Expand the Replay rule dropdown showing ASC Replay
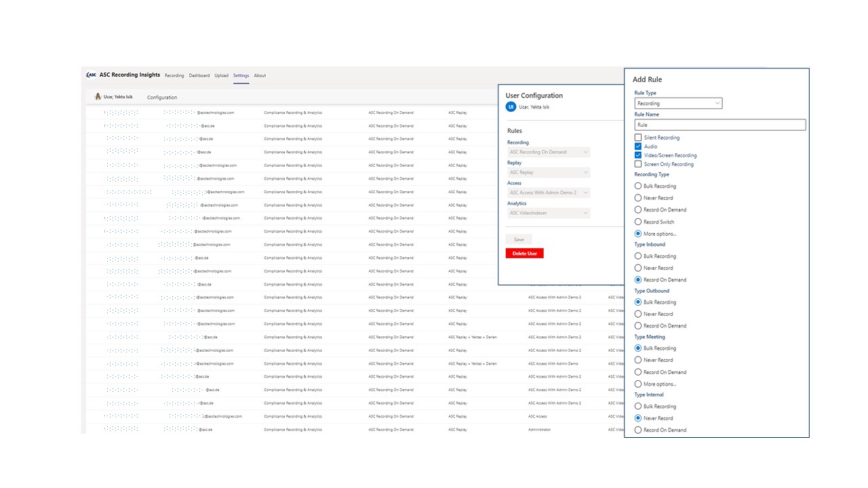This screenshot has height=488, width=868. click(549, 172)
